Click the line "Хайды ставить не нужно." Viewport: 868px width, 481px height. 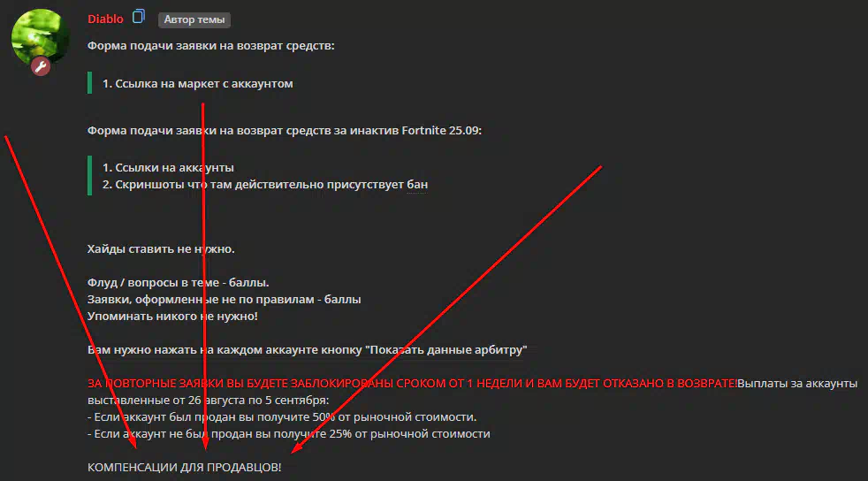pos(161,249)
